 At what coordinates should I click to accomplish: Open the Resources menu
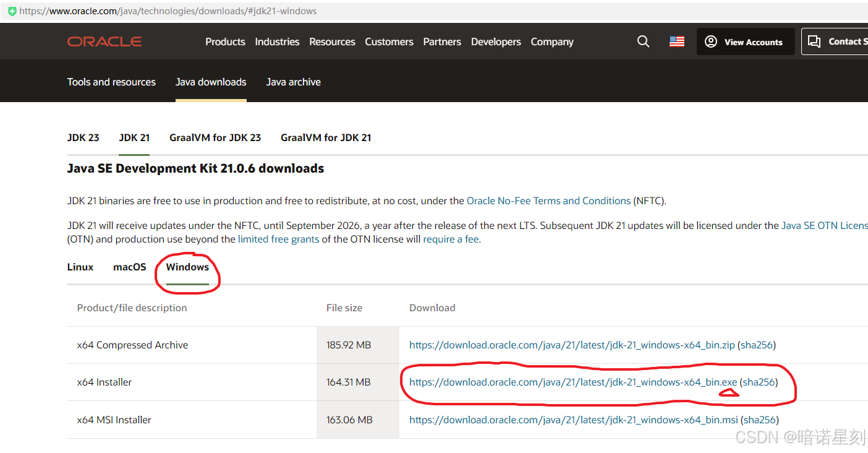[332, 41]
